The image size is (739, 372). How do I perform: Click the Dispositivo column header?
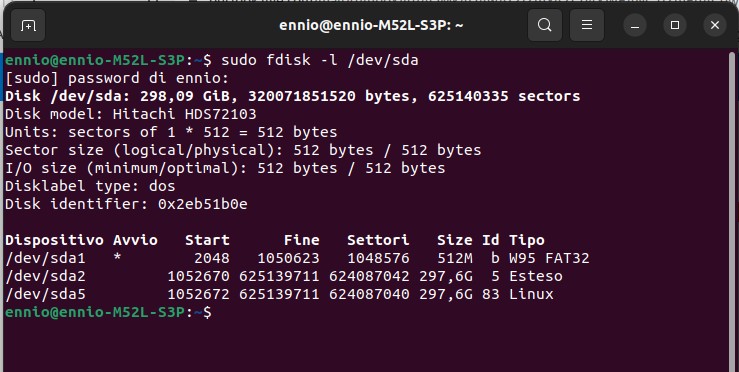(54, 240)
